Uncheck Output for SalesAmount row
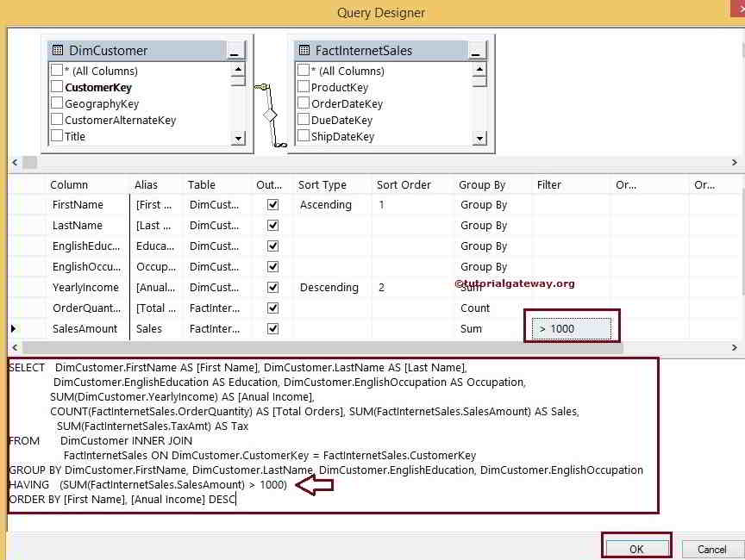The width and height of the screenshot is (745, 560). (272, 328)
